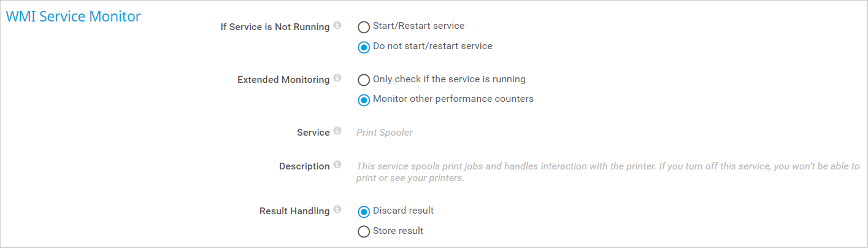Show help icon for Result Handling
868x248 pixels.
[337, 211]
